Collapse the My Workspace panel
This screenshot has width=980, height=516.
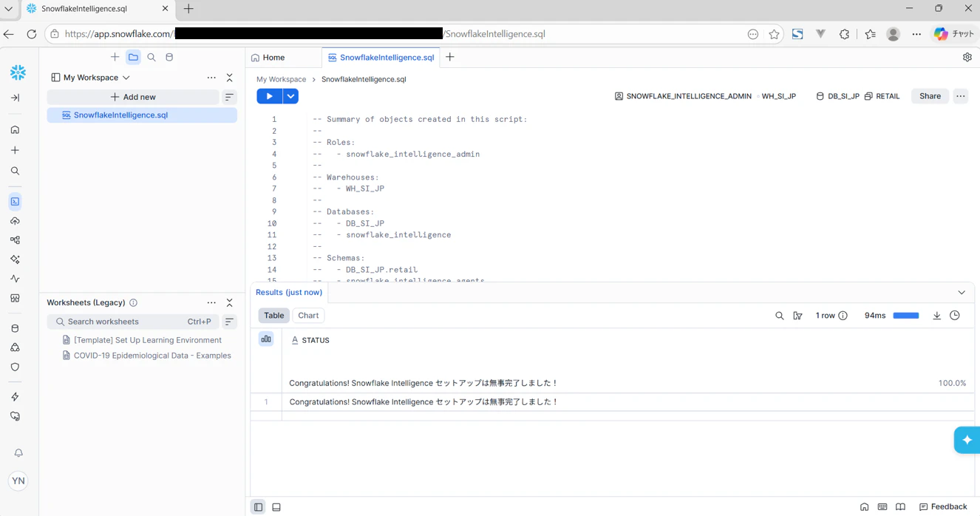tap(229, 78)
